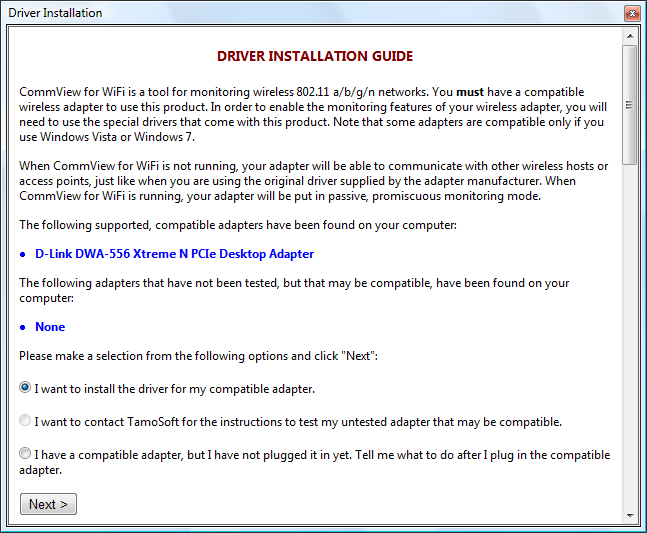
Task: Select install driver for compatible adapter option
Action: (25, 387)
